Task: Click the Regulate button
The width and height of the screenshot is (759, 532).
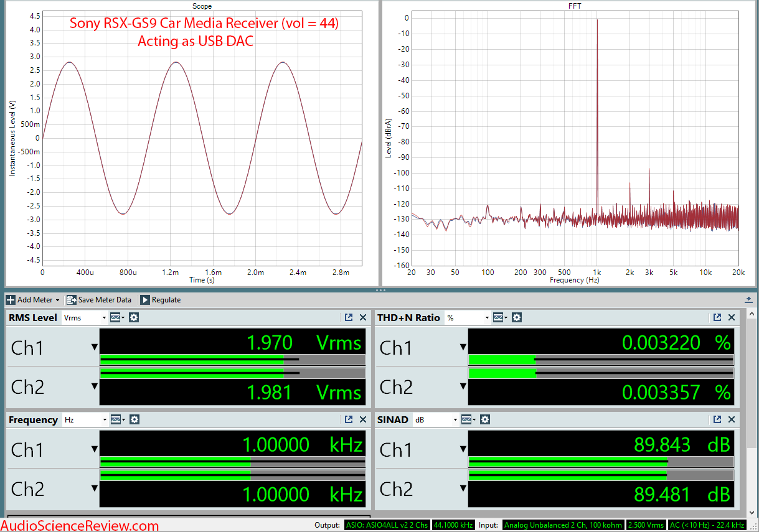Action: pyautogui.click(x=160, y=300)
